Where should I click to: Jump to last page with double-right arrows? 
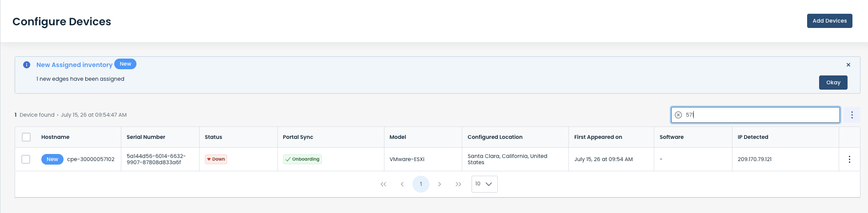(x=458, y=184)
